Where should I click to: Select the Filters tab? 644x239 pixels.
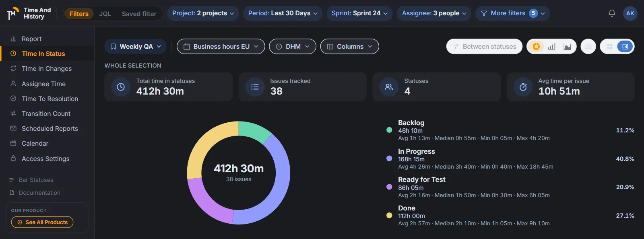79,14
